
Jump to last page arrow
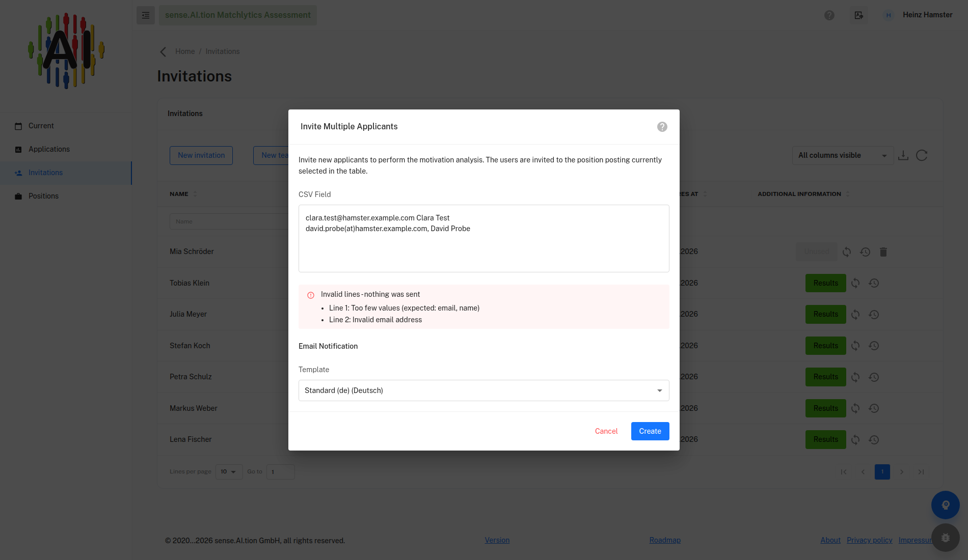click(x=921, y=472)
